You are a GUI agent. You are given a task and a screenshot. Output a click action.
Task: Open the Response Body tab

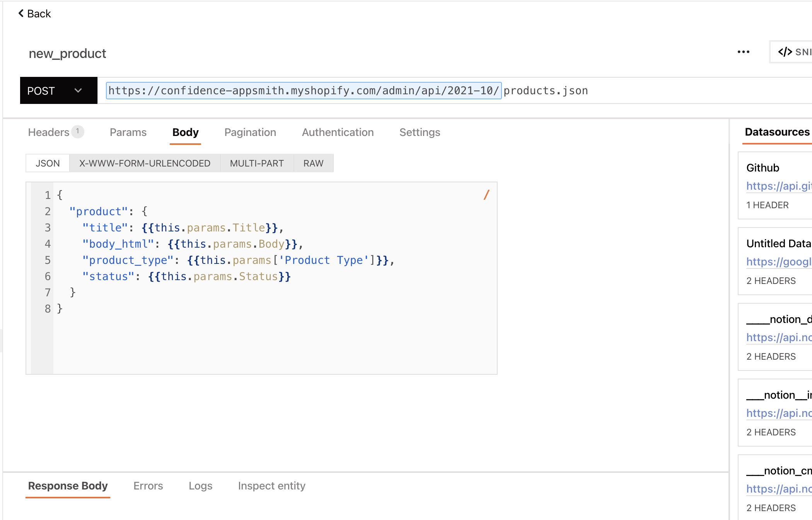pyautogui.click(x=68, y=486)
